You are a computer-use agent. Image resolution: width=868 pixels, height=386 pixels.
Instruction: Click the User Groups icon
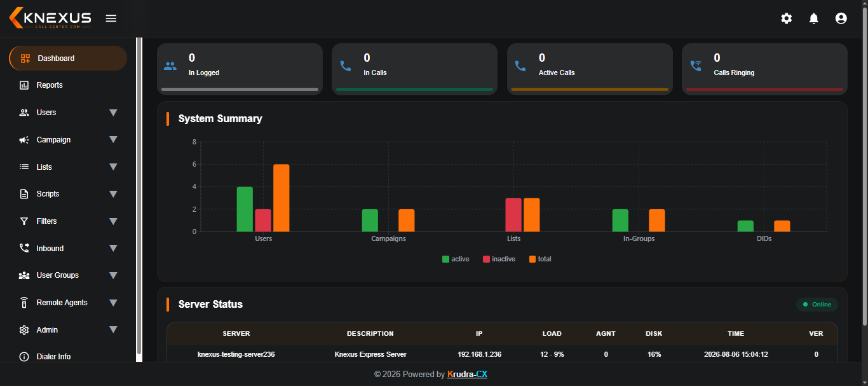click(24, 275)
